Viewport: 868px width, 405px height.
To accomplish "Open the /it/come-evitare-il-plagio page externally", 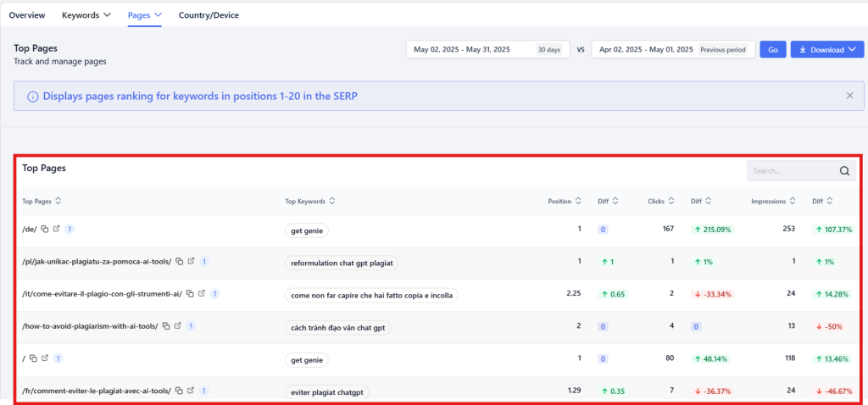I will click(x=202, y=294).
